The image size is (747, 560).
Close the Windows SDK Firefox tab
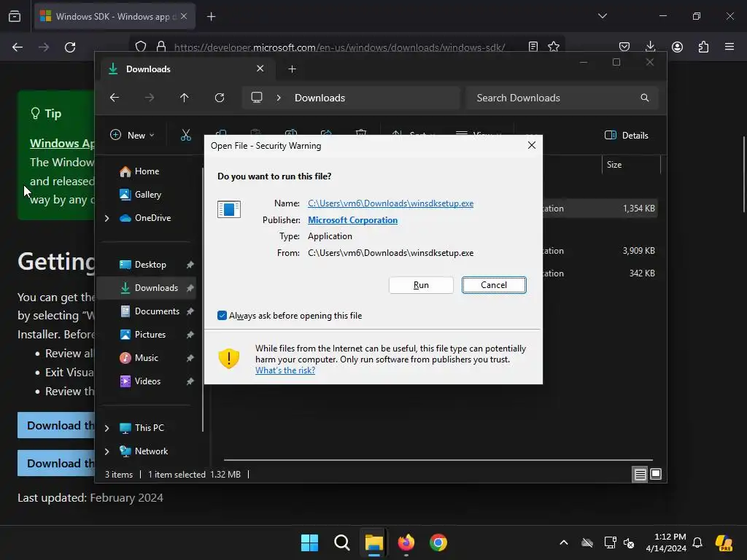point(184,16)
